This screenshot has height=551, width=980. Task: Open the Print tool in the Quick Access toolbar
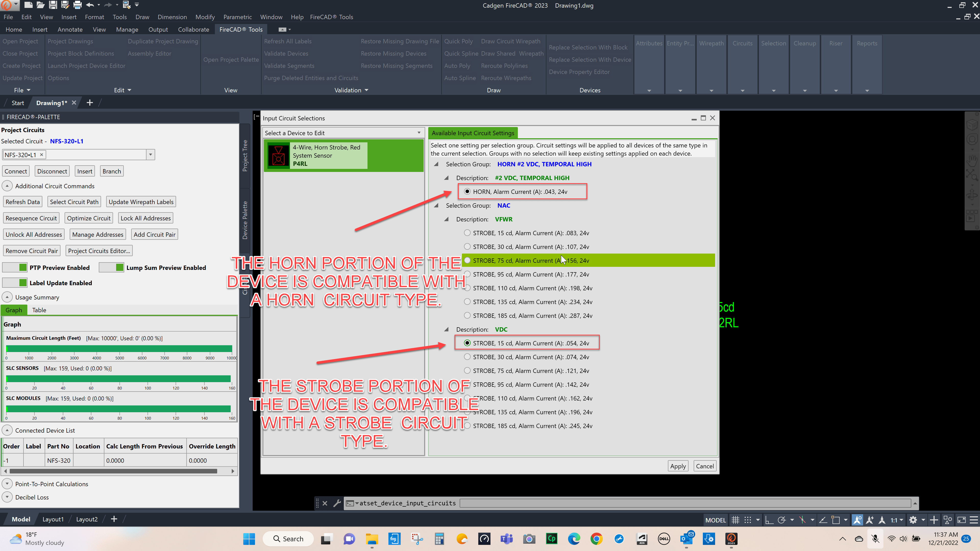(x=77, y=5)
